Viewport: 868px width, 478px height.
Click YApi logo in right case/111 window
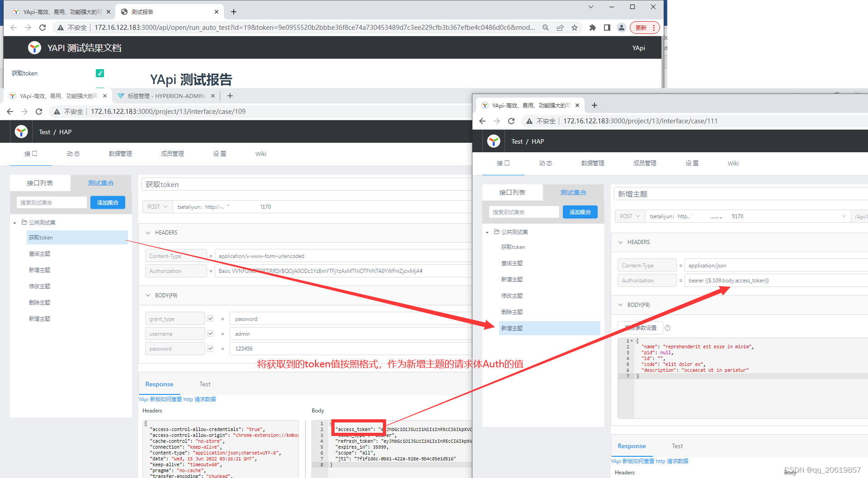[x=494, y=141]
